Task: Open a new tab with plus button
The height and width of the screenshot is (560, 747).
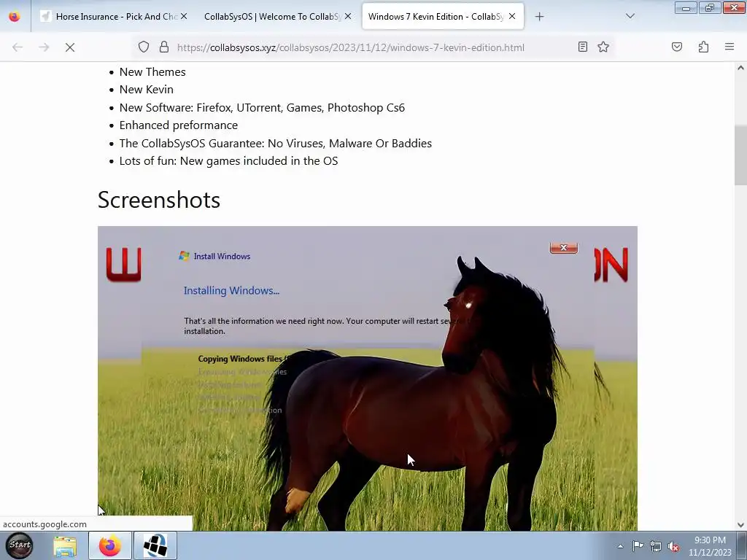Action: pyautogui.click(x=539, y=17)
